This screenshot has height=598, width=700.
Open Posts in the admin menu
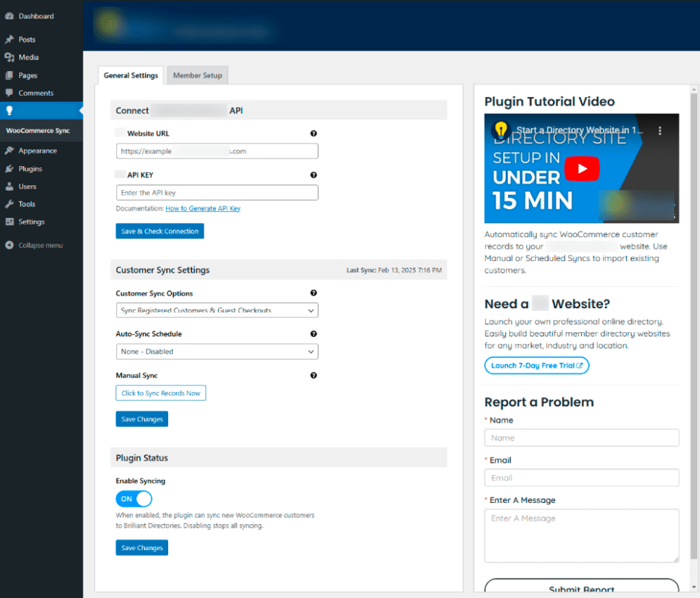(x=27, y=39)
